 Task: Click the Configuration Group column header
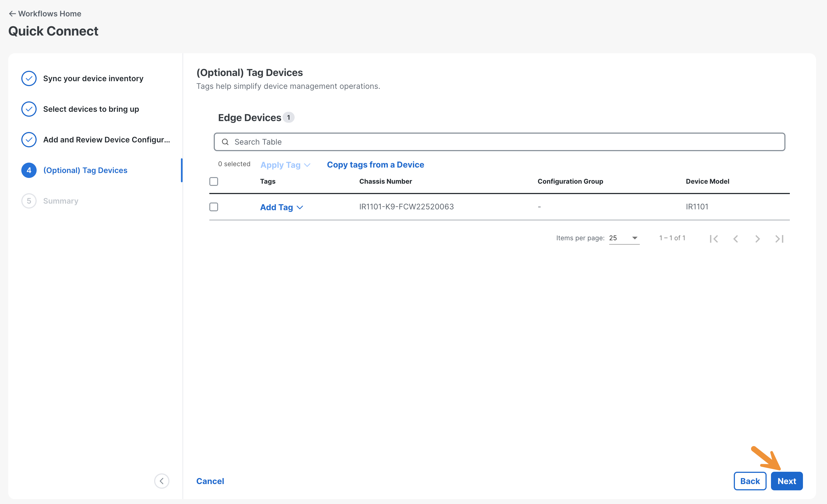click(x=570, y=181)
